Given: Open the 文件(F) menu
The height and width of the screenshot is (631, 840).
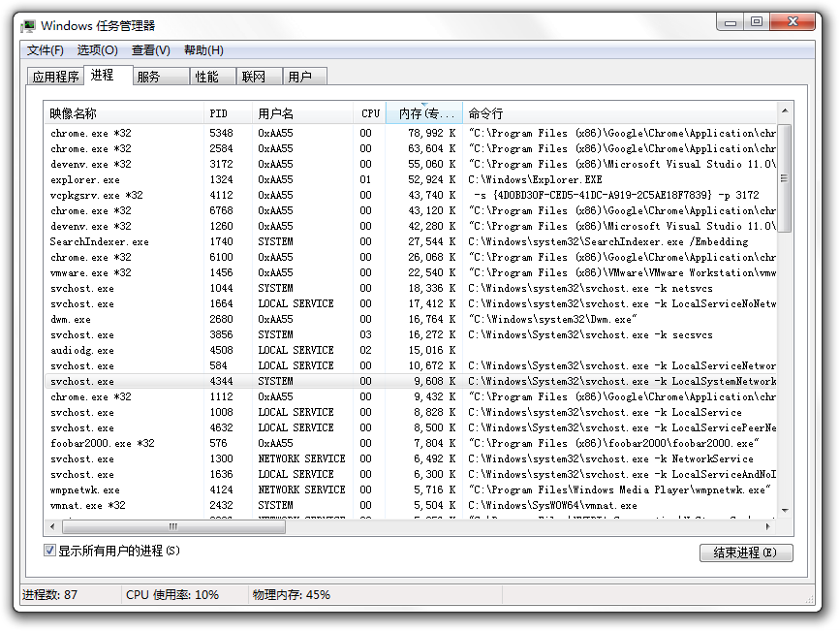Looking at the screenshot, I should point(45,50).
